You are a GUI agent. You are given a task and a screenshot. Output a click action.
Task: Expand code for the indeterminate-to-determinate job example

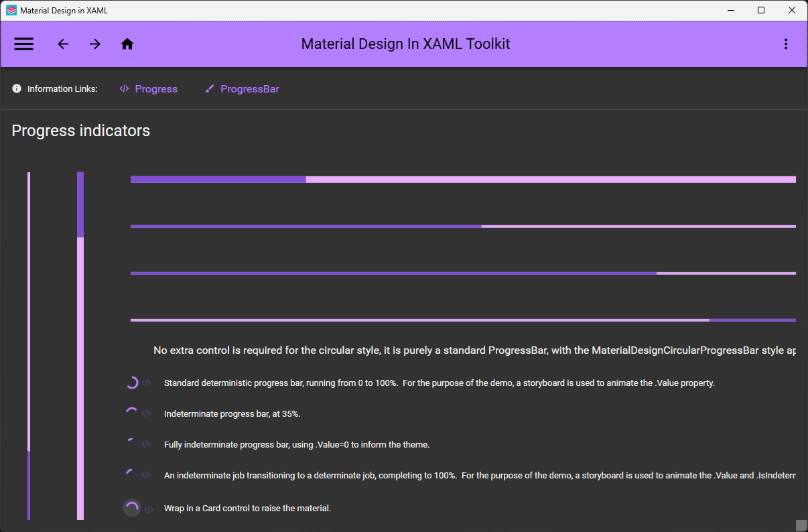[x=147, y=475]
